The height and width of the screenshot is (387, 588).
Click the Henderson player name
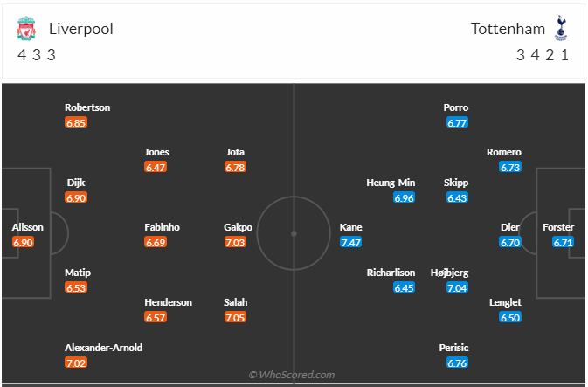tap(168, 302)
